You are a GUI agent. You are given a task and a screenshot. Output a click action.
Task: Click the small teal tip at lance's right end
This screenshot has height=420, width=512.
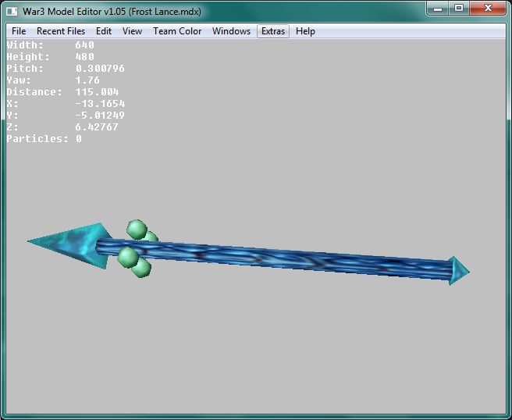click(x=459, y=271)
